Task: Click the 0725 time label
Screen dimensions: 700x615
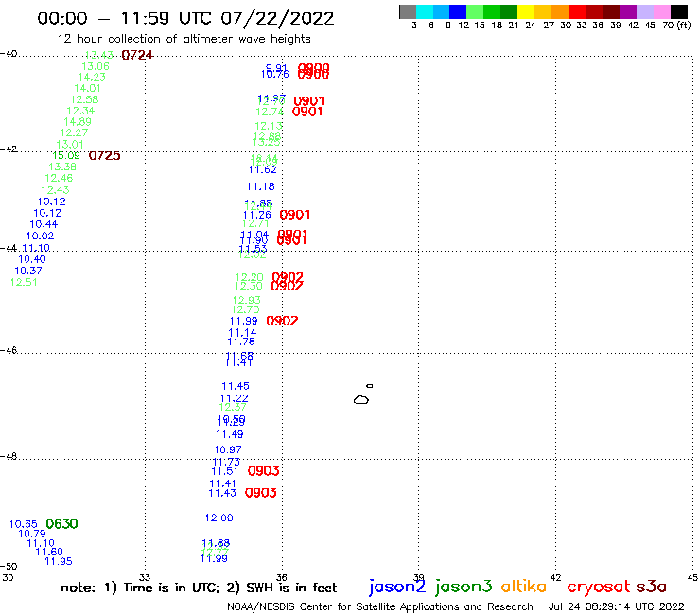Action: 104,155
